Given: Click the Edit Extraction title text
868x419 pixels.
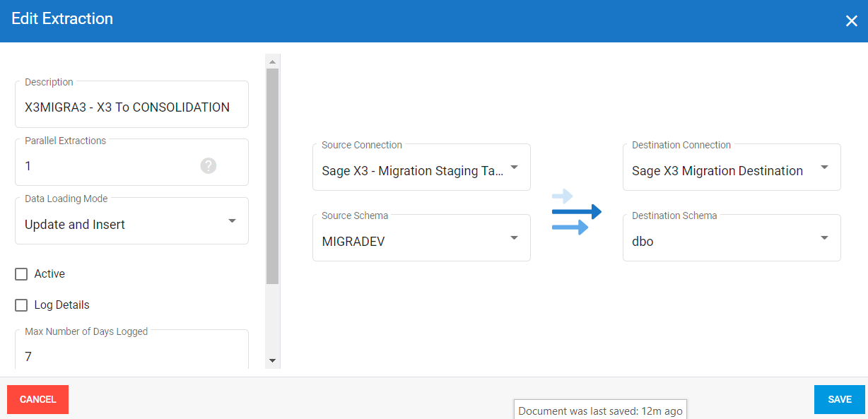Looking at the screenshot, I should (x=62, y=19).
